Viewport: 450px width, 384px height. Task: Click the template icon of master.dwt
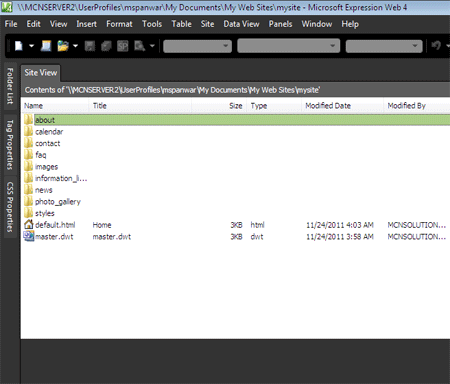(29, 236)
